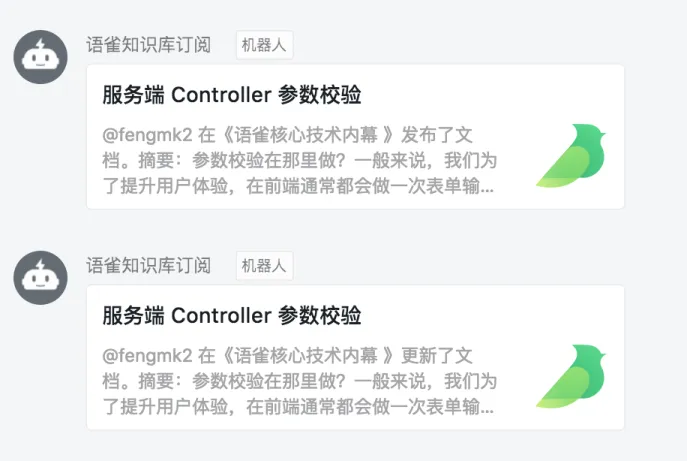Open title 服务端 Controller 参数校验 in 更新了文档 card
The width and height of the screenshot is (687, 461).
(x=232, y=316)
